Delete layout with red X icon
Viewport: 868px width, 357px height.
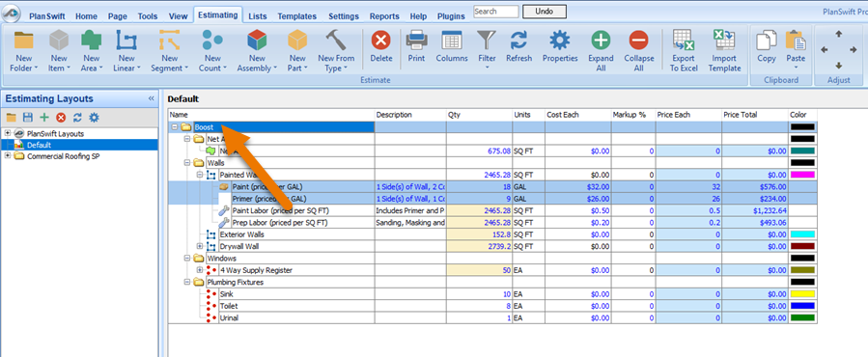pyautogui.click(x=61, y=118)
